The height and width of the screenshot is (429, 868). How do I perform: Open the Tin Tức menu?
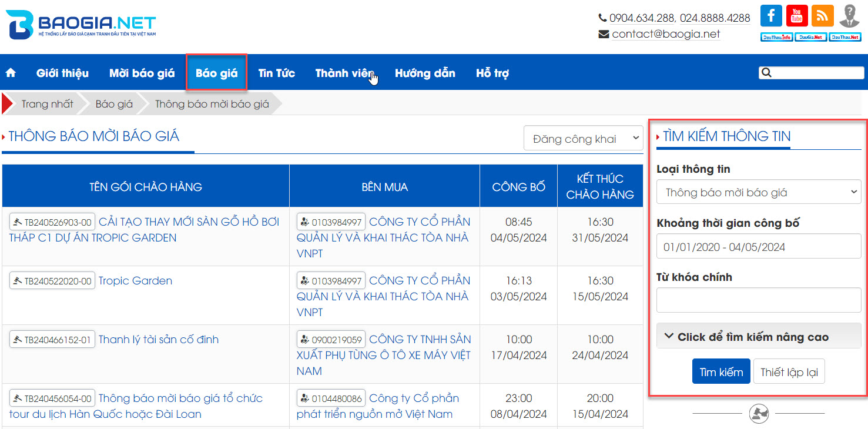(276, 73)
